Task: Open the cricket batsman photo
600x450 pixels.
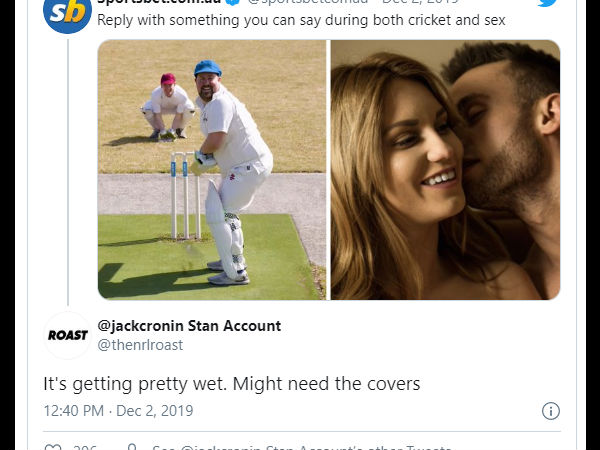Action: [x=212, y=169]
